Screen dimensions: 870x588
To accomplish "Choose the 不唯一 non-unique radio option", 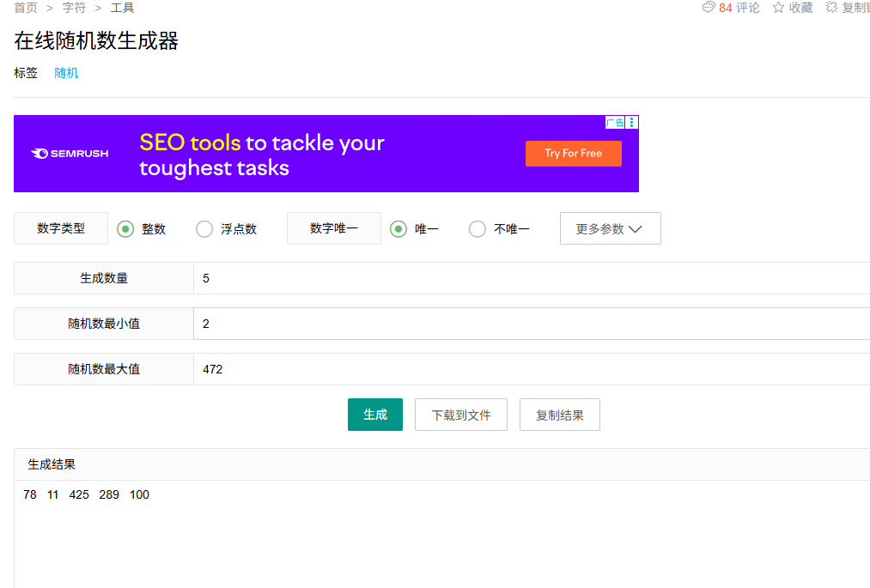I will coord(478,229).
